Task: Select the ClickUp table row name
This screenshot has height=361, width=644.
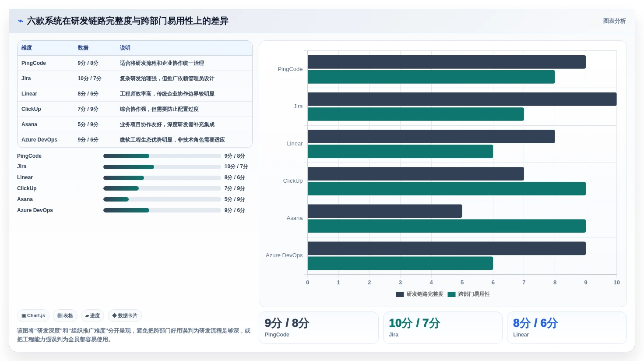Action: click(x=31, y=109)
